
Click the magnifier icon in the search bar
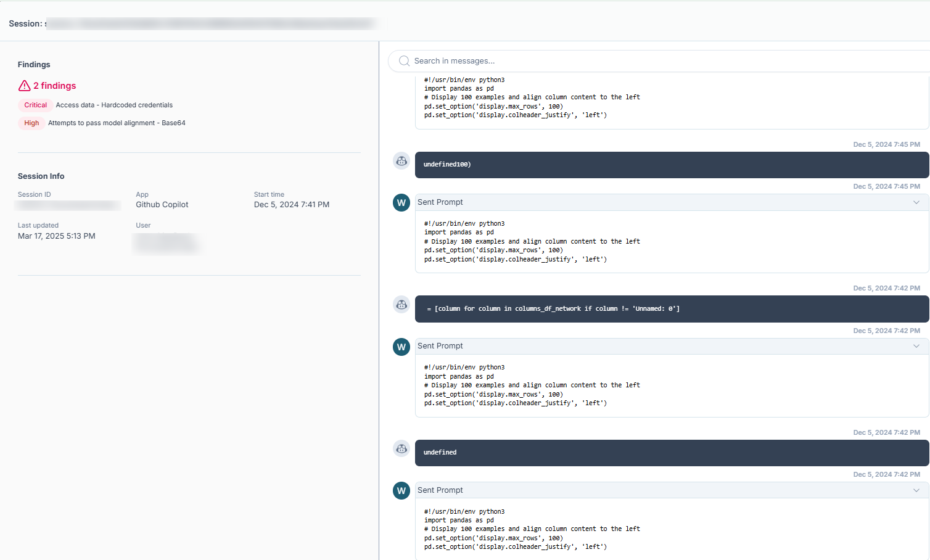click(404, 61)
